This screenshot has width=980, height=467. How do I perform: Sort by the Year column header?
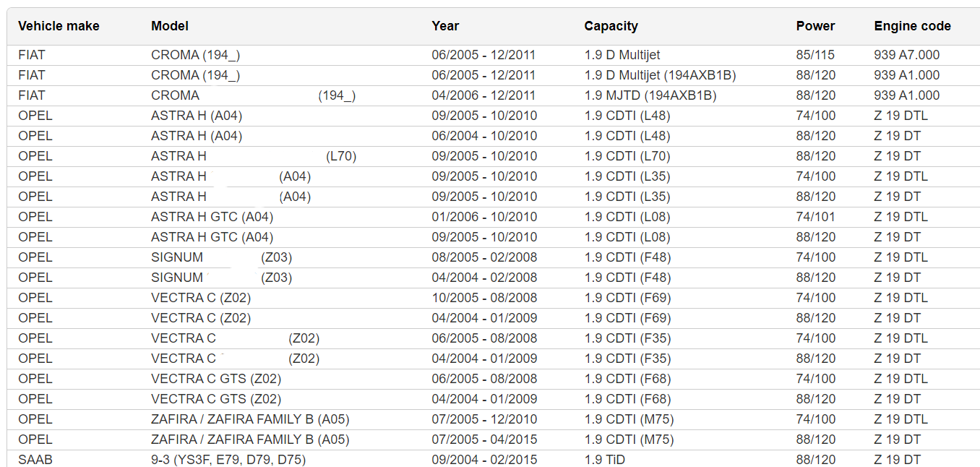pos(445,26)
